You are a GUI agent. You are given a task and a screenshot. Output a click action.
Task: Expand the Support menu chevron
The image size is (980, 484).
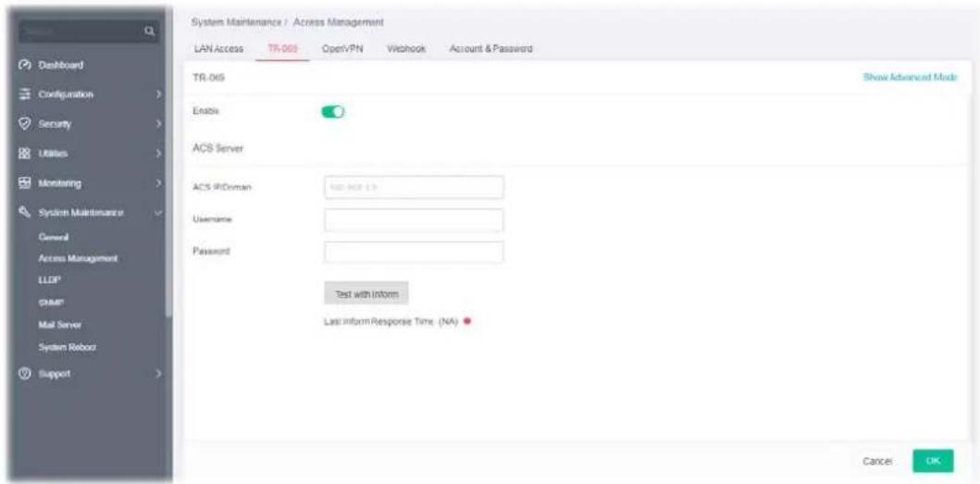(159, 374)
